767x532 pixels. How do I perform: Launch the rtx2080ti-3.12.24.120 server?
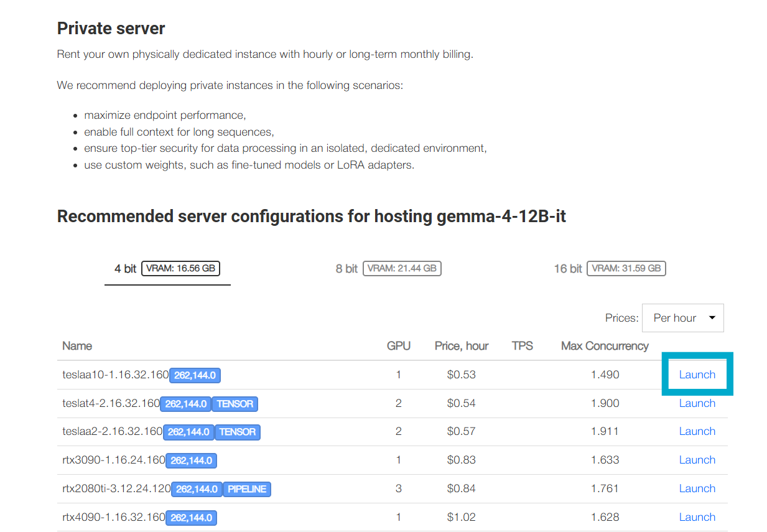[x=697, y=488]
